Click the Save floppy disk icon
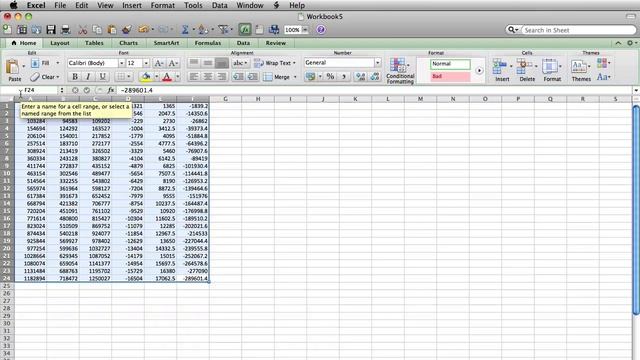This screenshot has height=360, width=640. point(51,30)
